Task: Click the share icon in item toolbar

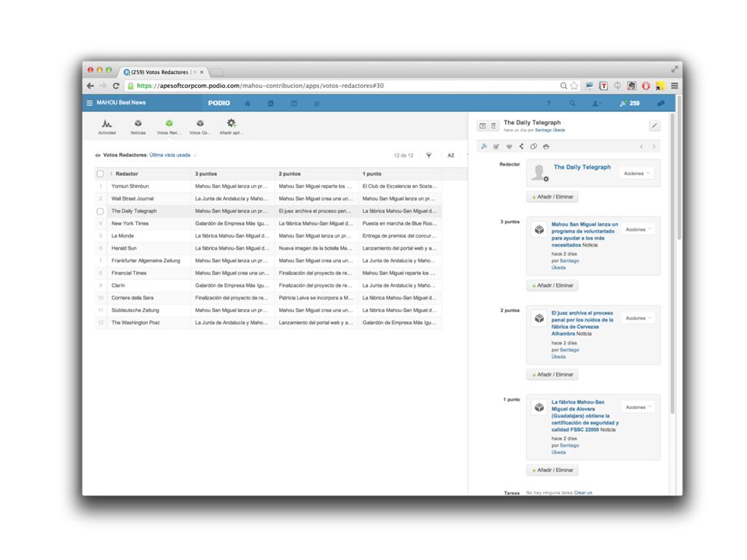Action: click(x=521, y=147)
